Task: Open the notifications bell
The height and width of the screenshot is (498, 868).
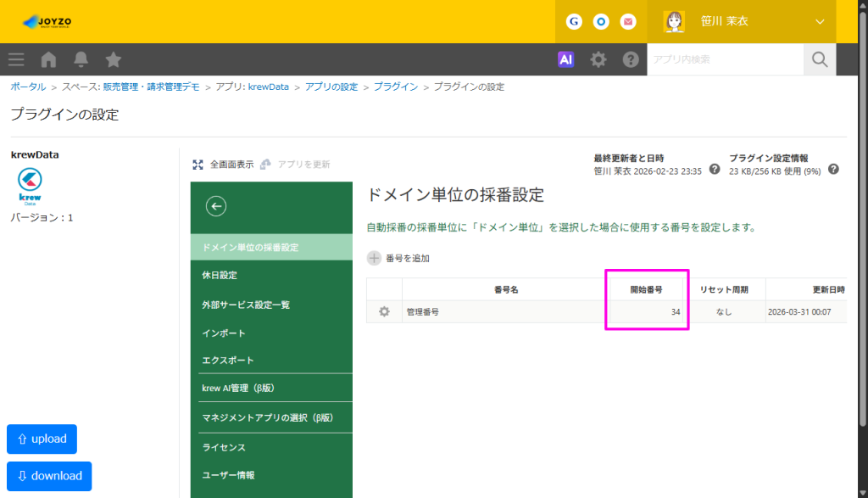Action: coord(81,59)
